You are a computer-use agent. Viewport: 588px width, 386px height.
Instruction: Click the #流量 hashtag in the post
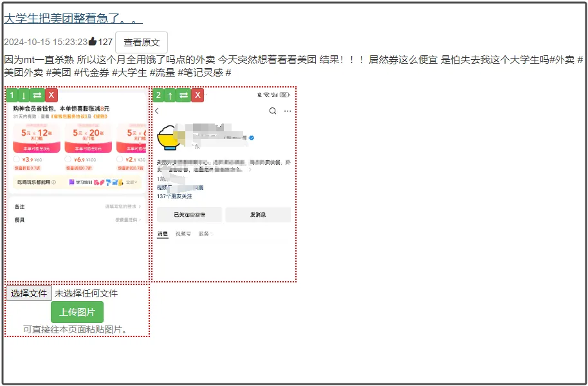tap(162, 73)
